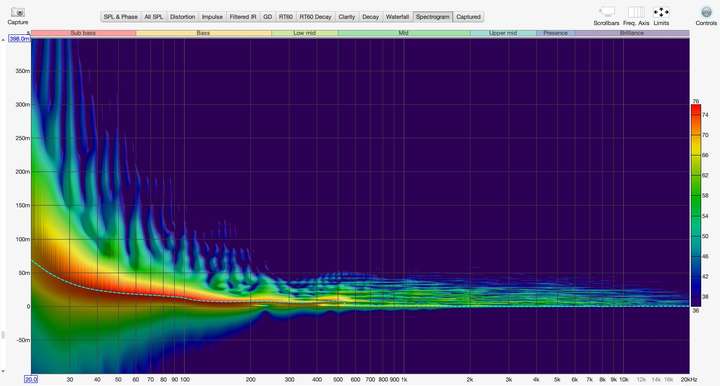Viewport: 720px width, 386px height.
Task: Open the GD tab
Action: [268, 17]
